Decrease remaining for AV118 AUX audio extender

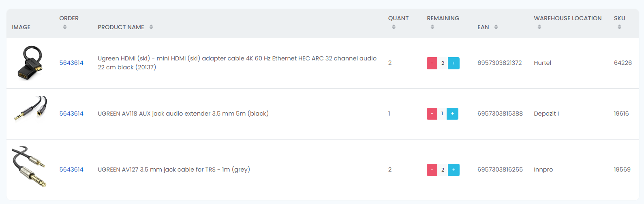tap(432, 114)
